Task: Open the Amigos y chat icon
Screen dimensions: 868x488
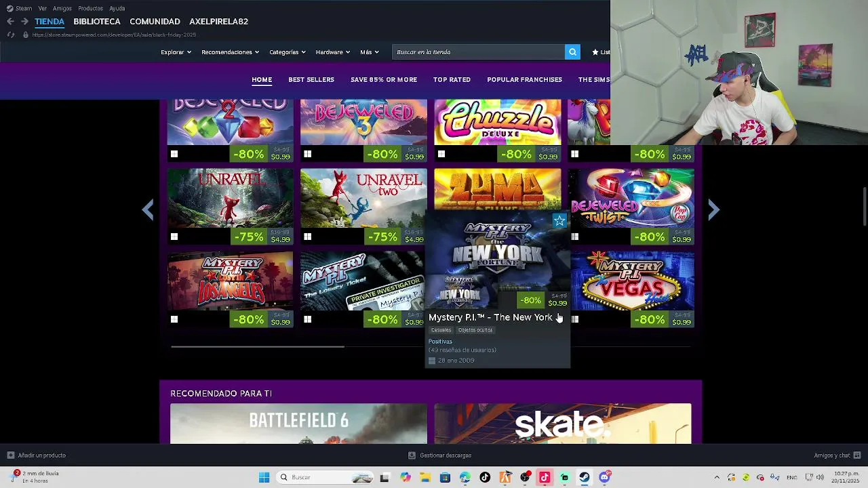Action: coord(857,455)
